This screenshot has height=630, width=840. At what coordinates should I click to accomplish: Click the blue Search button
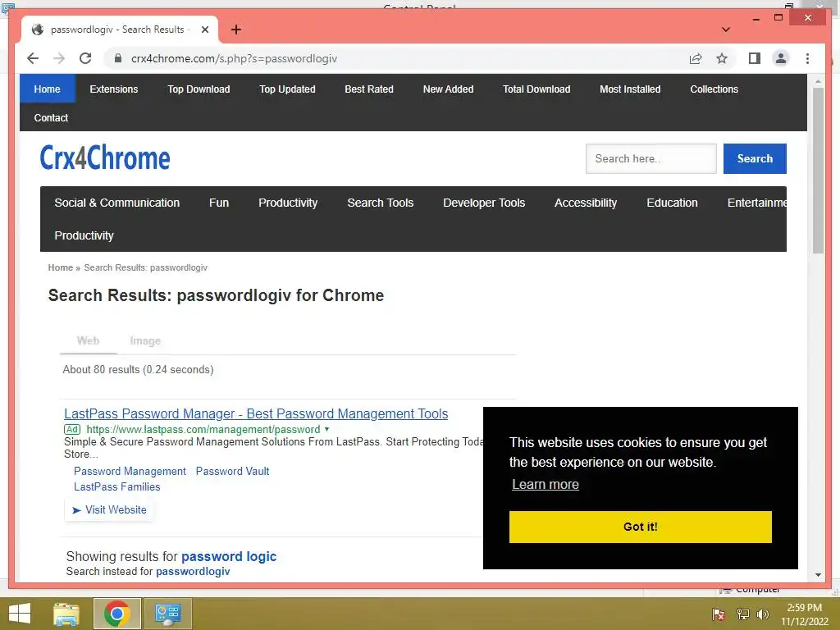coord(755,158)
